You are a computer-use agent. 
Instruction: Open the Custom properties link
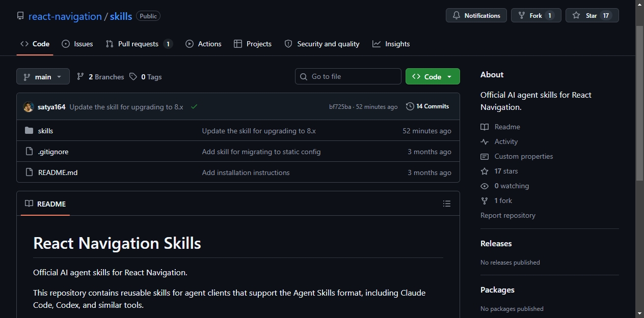517,156
